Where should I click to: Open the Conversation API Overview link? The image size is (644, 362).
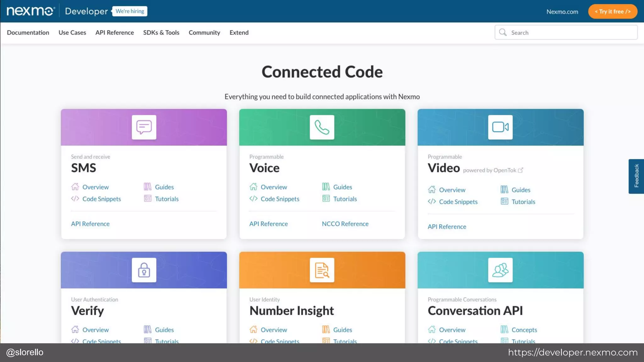pos(452,330)
